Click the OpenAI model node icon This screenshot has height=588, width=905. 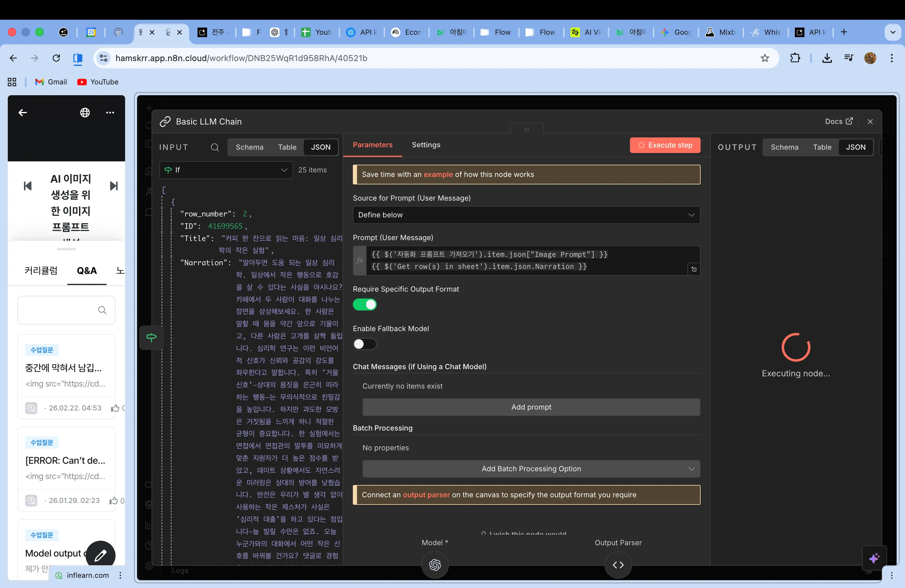pos(435,565)
